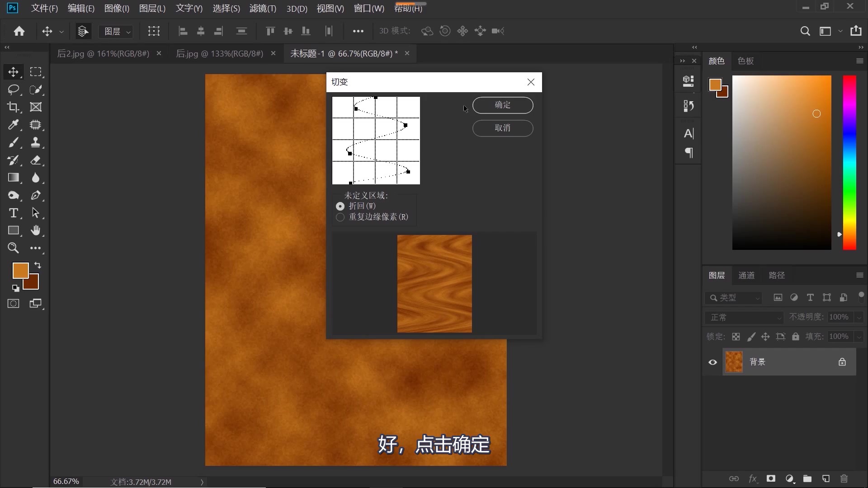Select the Hand tool
868x488 pixels.
(x=36, y=230)
